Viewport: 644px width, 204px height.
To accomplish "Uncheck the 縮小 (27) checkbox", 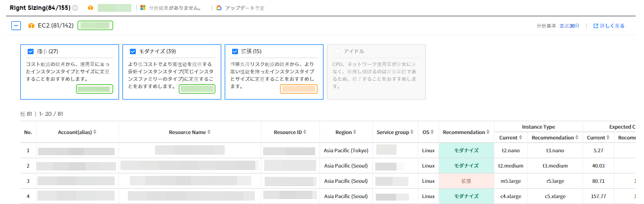I will click(x=31, y=51).
